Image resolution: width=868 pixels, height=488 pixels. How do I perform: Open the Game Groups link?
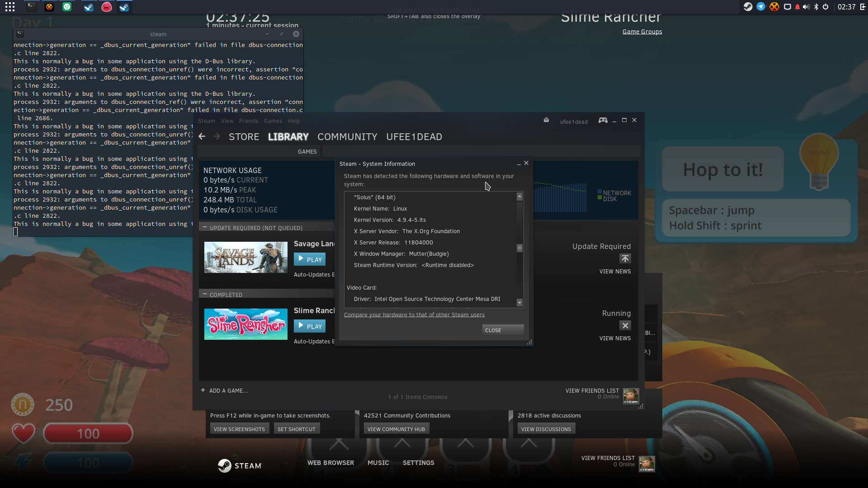point(642,32)
